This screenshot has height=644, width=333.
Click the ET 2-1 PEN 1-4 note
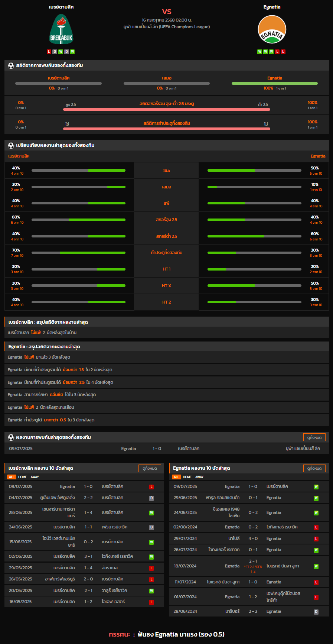pyautogui.click(x=253, y=569)
